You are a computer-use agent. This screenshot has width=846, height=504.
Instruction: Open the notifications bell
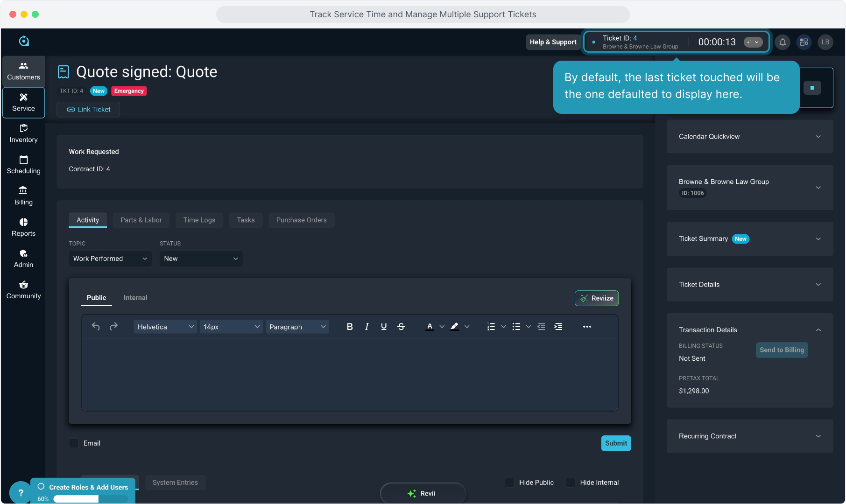[x=783, y=42]
